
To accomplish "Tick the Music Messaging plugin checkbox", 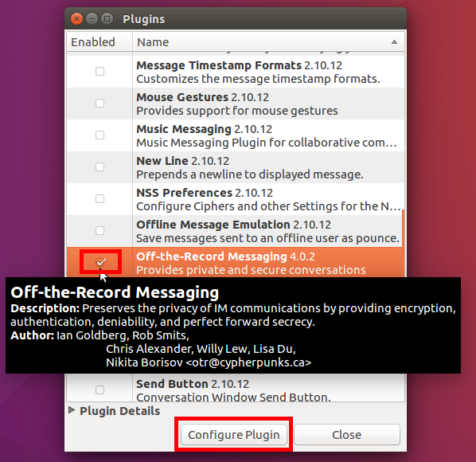I will pos(99,135).
